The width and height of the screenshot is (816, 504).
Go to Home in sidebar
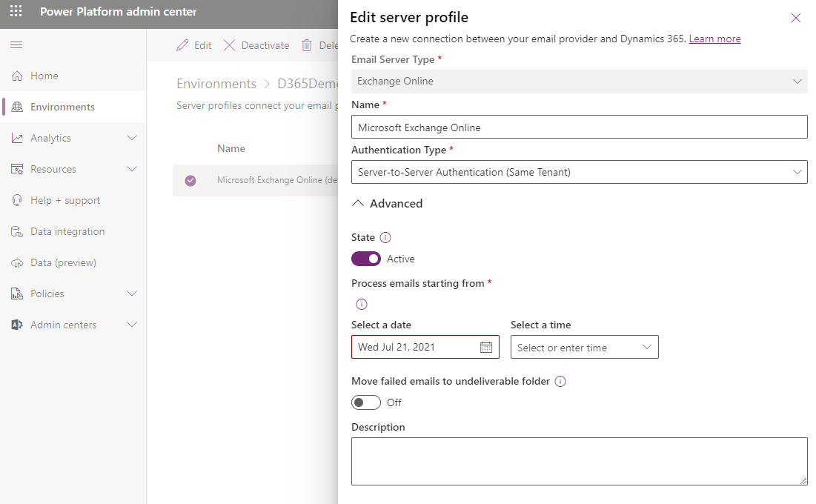pos(73,76)
